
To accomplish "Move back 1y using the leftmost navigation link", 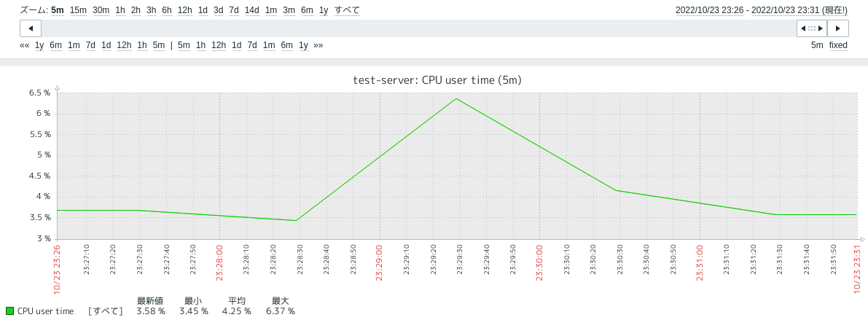I will tap(39, 45).
